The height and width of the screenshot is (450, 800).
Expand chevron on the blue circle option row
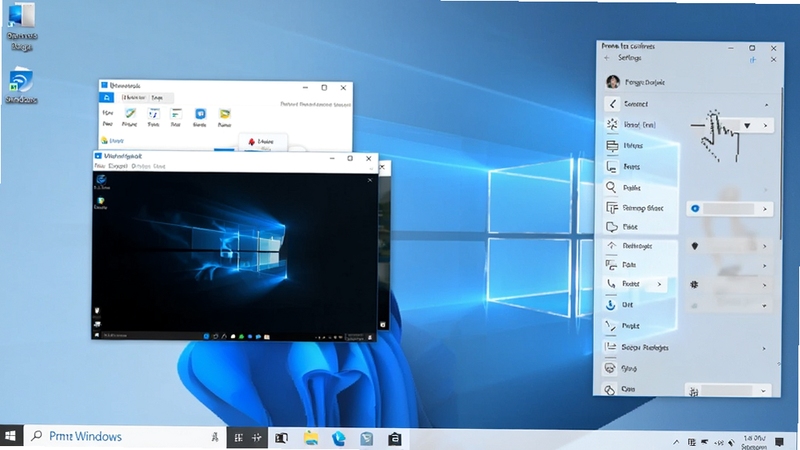coord(765,209)
